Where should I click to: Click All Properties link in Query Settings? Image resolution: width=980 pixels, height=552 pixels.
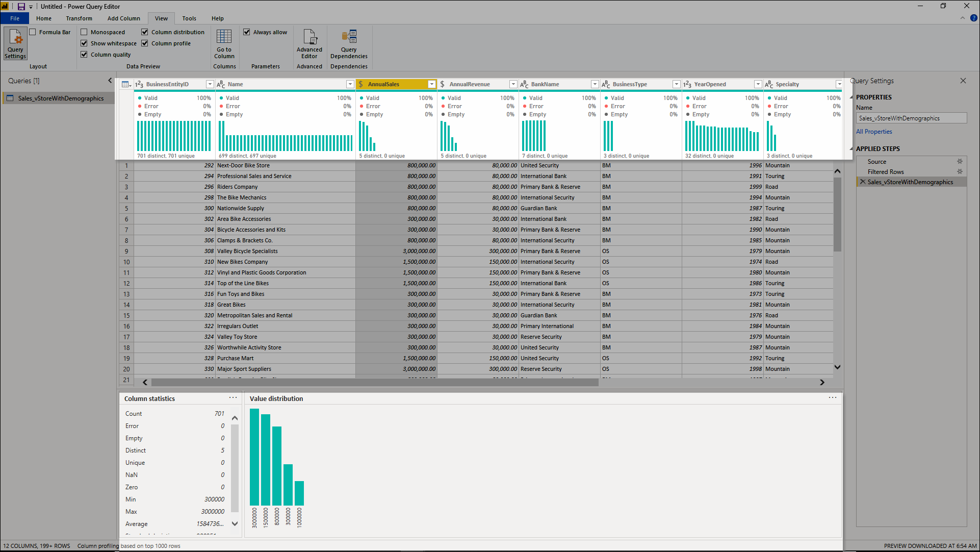pyautogui.click(x=873, y=131)
